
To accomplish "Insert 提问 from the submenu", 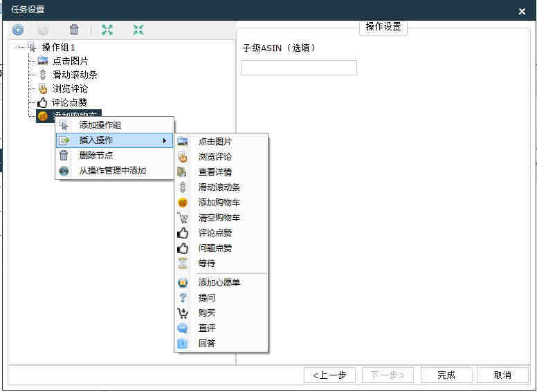I will [221, 297].
